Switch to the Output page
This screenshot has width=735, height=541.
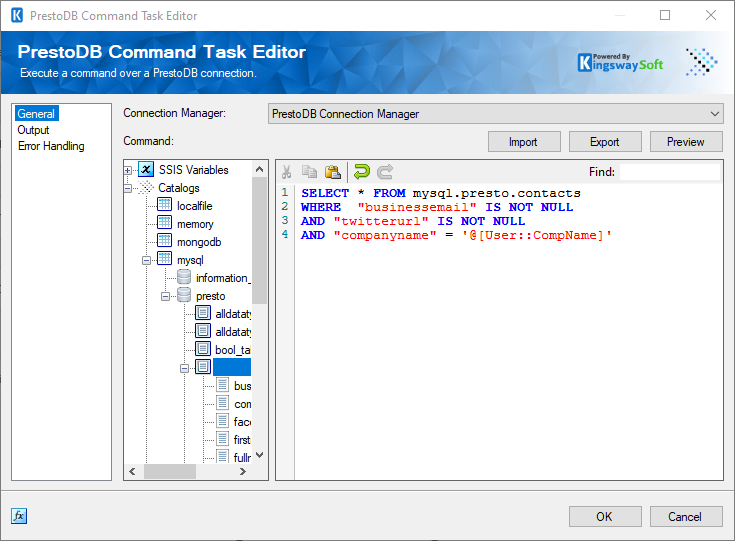(33, 130)
